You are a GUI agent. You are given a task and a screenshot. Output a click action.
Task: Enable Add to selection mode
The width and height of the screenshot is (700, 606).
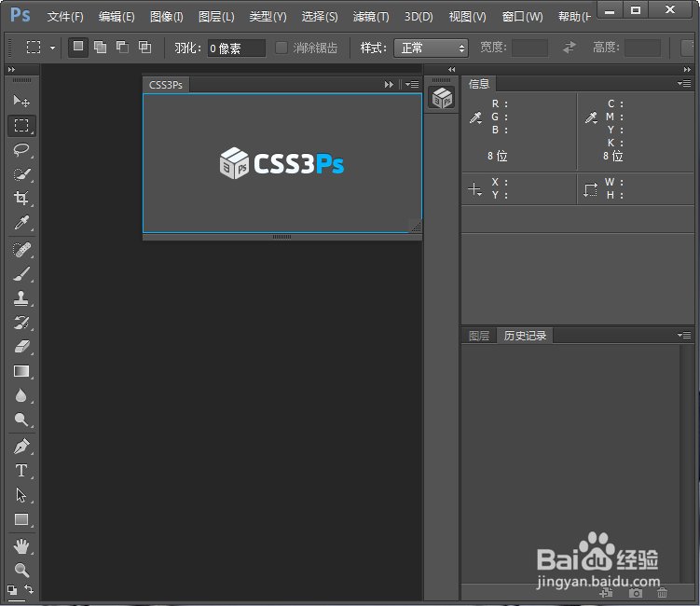click(101, 47)
